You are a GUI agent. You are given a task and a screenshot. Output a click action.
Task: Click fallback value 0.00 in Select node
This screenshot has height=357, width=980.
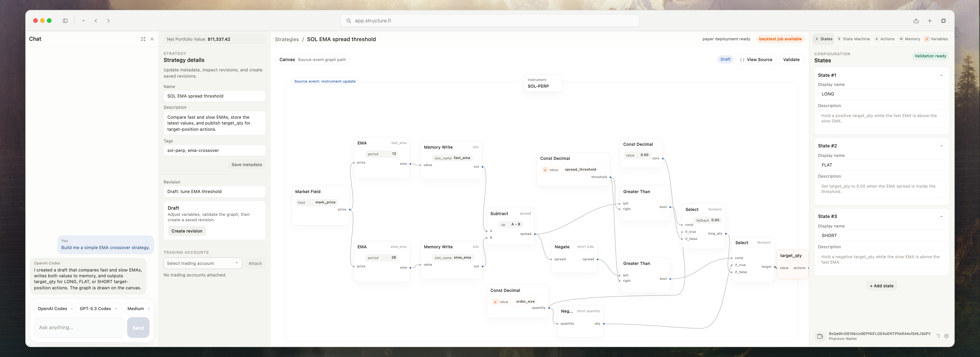point(715,220)
